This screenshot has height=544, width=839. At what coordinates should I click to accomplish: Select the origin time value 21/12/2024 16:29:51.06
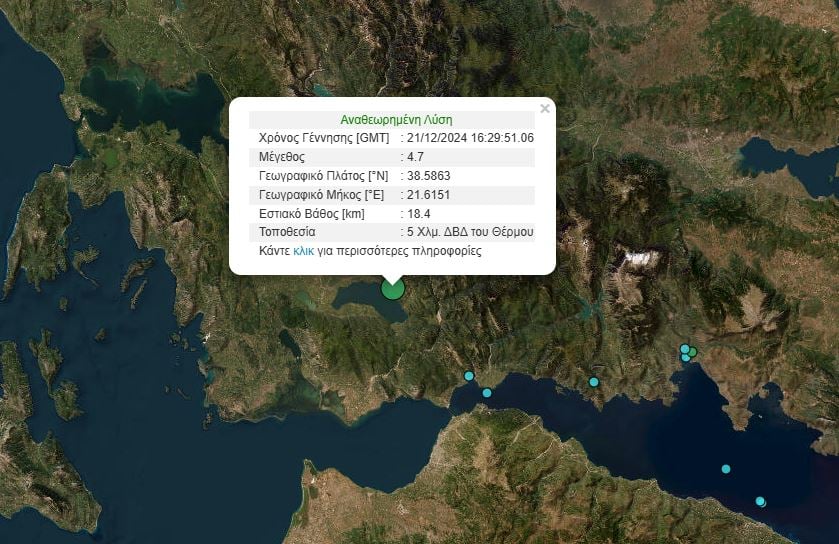470,138
